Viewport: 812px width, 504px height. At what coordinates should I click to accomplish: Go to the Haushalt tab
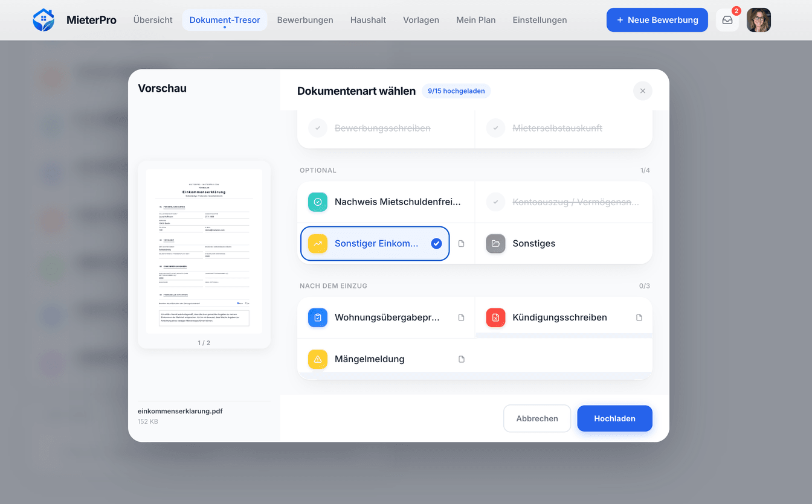click(368, 20)
